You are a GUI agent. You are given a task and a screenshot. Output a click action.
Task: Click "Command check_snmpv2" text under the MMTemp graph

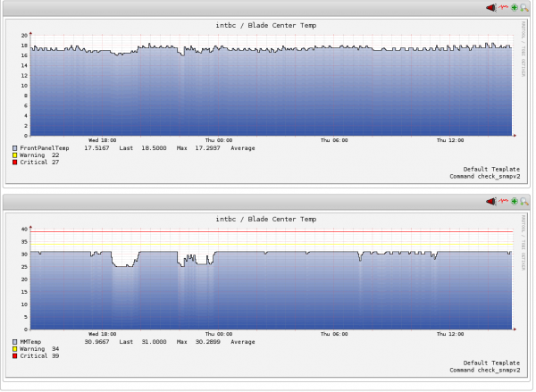pos(483,370)
